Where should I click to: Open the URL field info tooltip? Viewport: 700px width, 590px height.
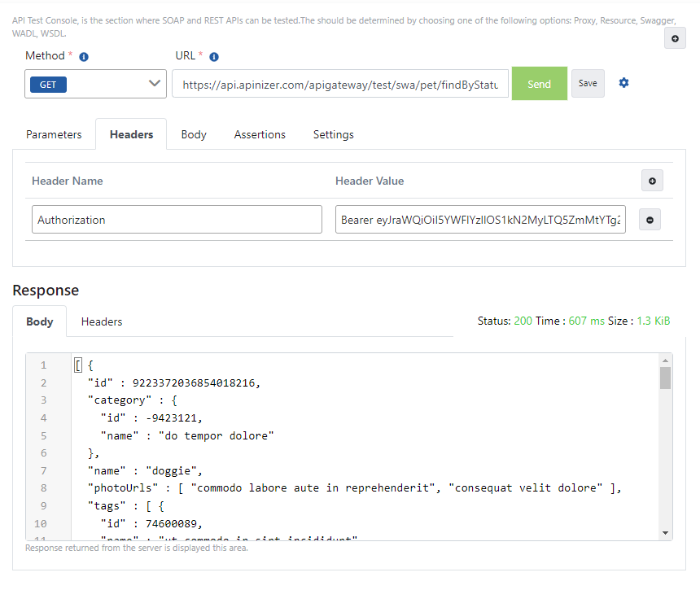click(214, 55)
